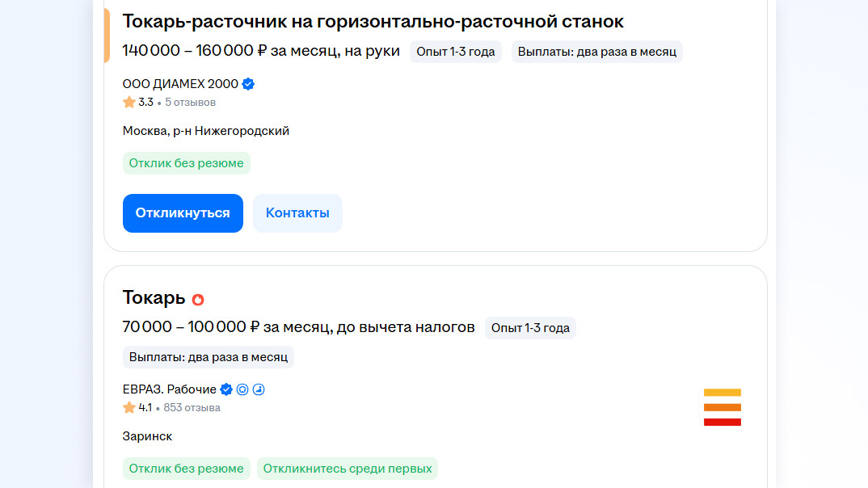Screen dimensions: 868x488
Task: Click the orange highlight bar on first vacancy
Action: (x=107, y=36)
